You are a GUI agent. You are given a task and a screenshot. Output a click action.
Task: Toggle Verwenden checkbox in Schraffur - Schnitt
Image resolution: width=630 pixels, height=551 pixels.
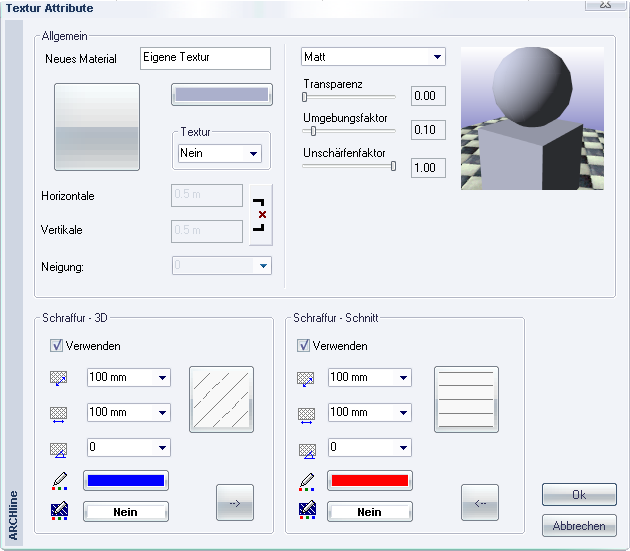[x=303, y=345]
